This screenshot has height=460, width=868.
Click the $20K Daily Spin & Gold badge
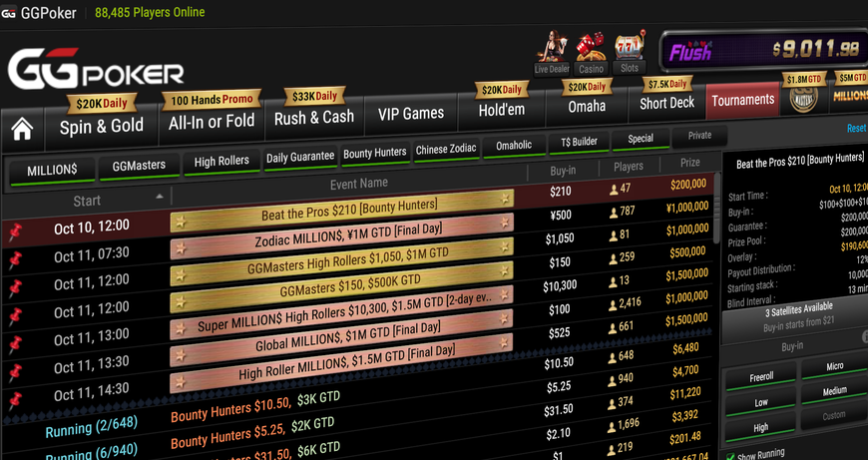click(102, 103)
